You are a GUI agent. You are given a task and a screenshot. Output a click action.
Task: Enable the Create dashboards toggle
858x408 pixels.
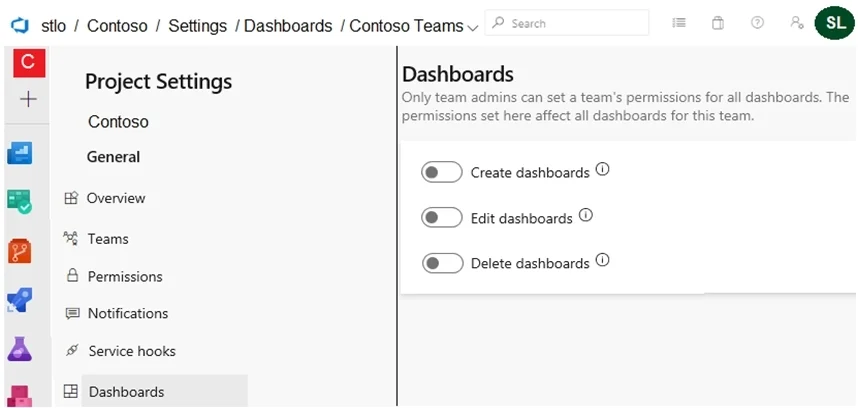point(442,172)
